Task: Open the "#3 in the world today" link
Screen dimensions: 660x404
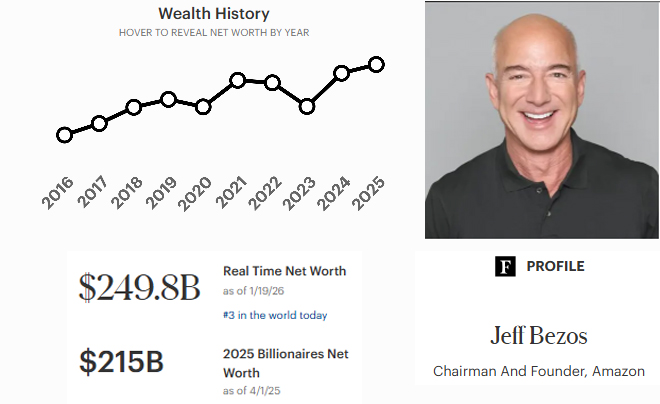Action: click(275, 315)
